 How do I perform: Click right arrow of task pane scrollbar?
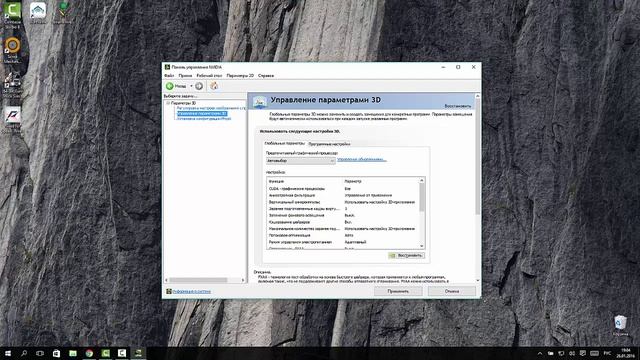coord(243,280)
